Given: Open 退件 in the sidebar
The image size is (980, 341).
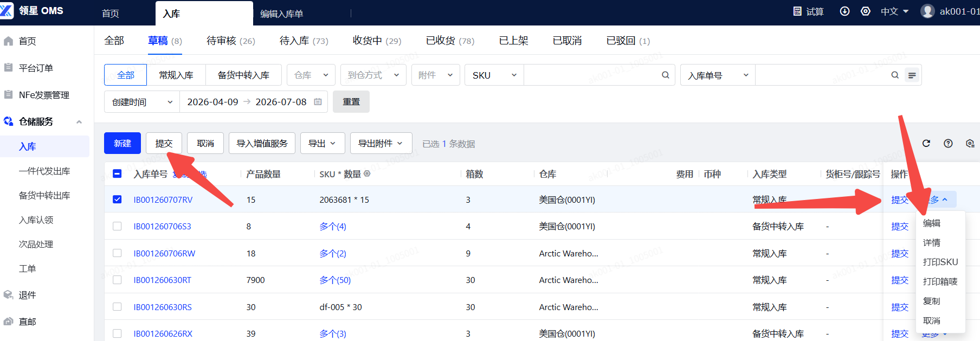Looking at the screenshot, I should 27,295.
